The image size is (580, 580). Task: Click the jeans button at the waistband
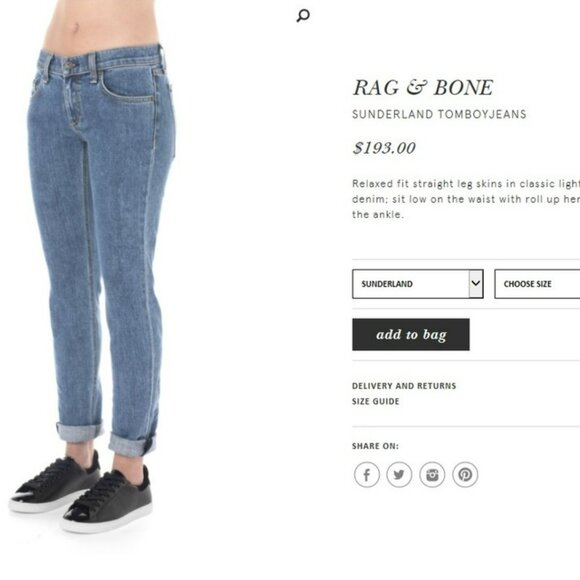70,65
